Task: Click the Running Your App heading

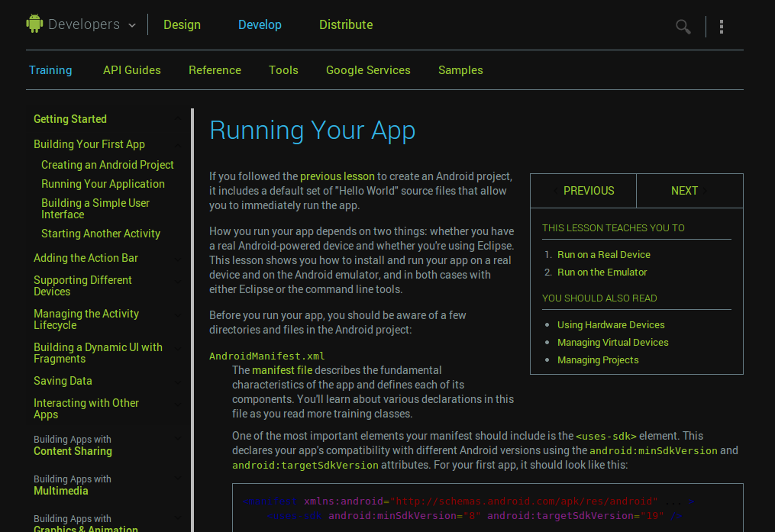Action: click(312, 131)
